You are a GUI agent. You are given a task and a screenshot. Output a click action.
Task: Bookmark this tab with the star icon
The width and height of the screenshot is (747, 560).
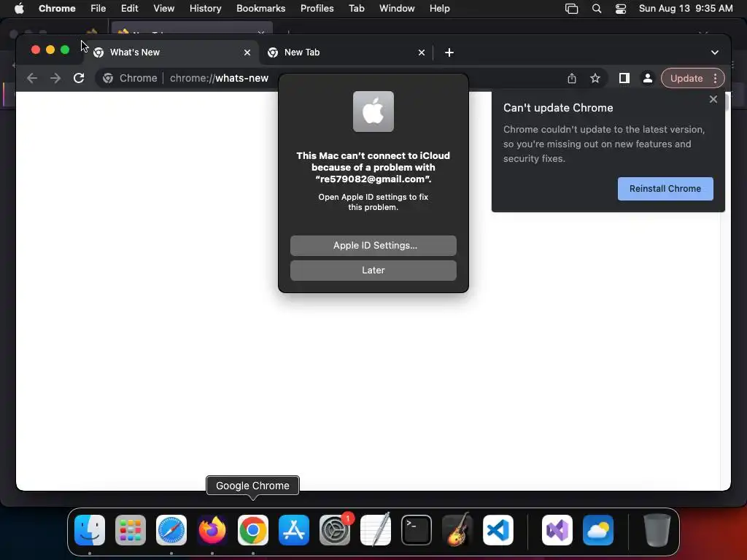click(x=595, y=78)
